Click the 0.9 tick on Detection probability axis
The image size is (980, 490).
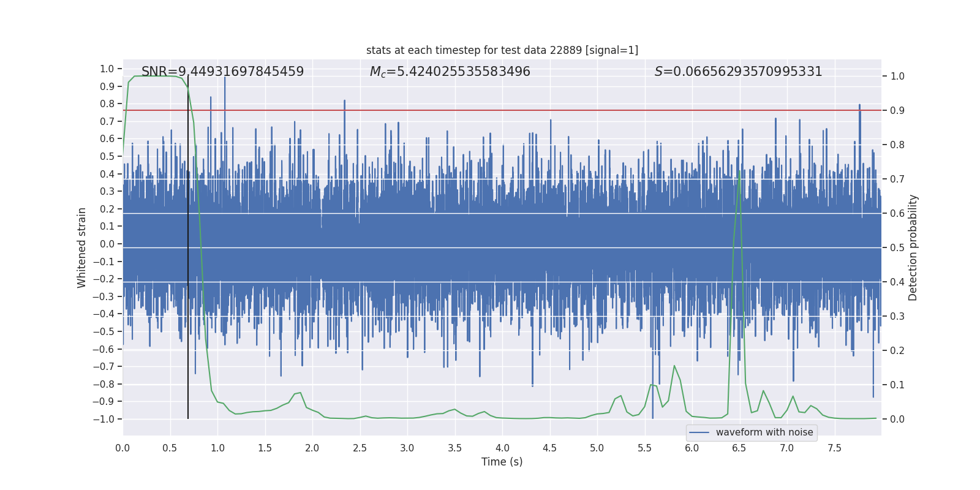897,111
